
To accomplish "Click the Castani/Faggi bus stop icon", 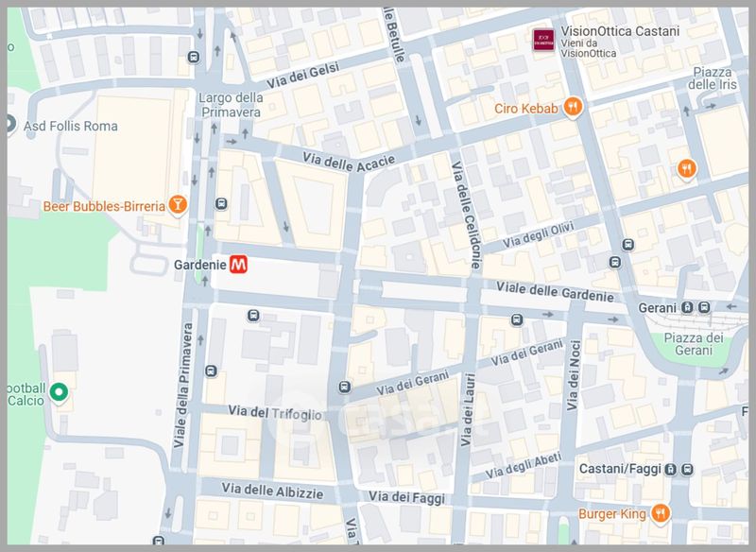I will click(x=688, y=469).
